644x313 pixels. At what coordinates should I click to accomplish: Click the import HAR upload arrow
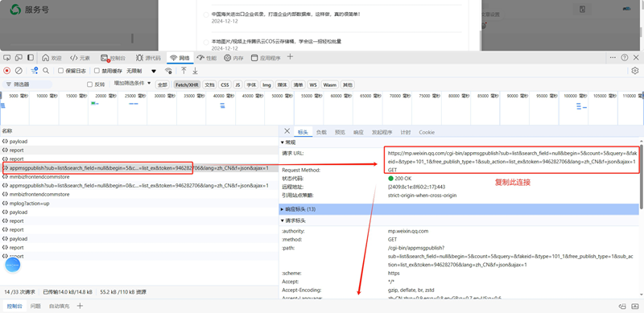(x=184, y=71)
